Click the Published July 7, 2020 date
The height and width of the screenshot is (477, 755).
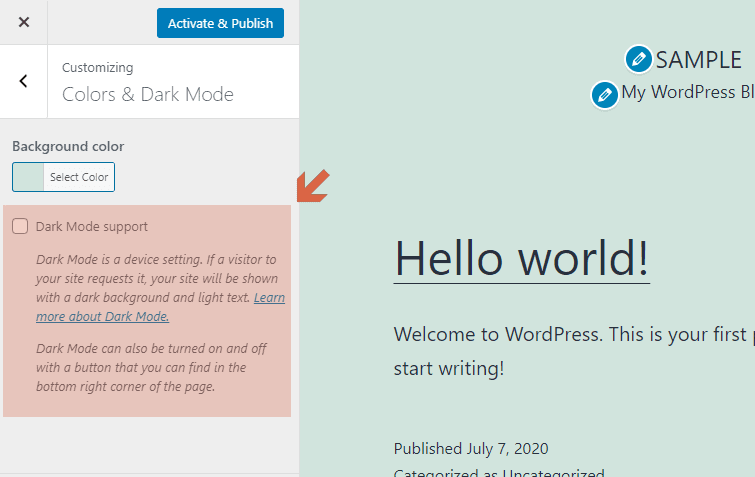(x=470, y=448)
